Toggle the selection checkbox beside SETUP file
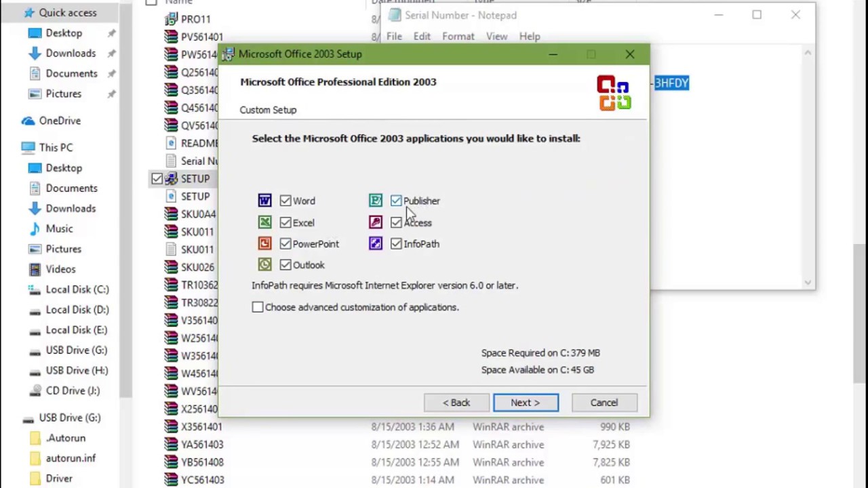The image size is (868, 488). click(157, 178)
